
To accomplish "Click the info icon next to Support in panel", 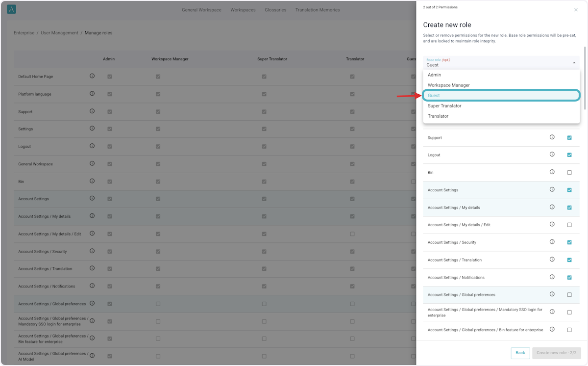I will (x=552, y=137).
